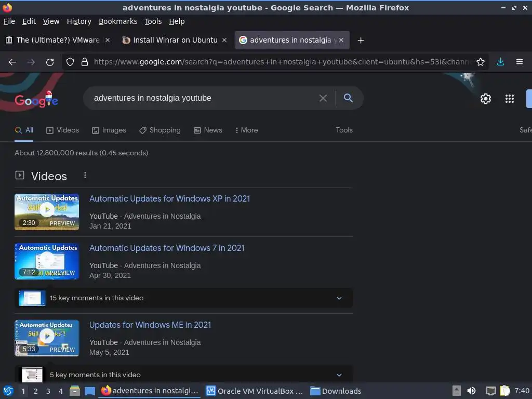Filter results by News

pyautogui.click(x=208, y=130)
